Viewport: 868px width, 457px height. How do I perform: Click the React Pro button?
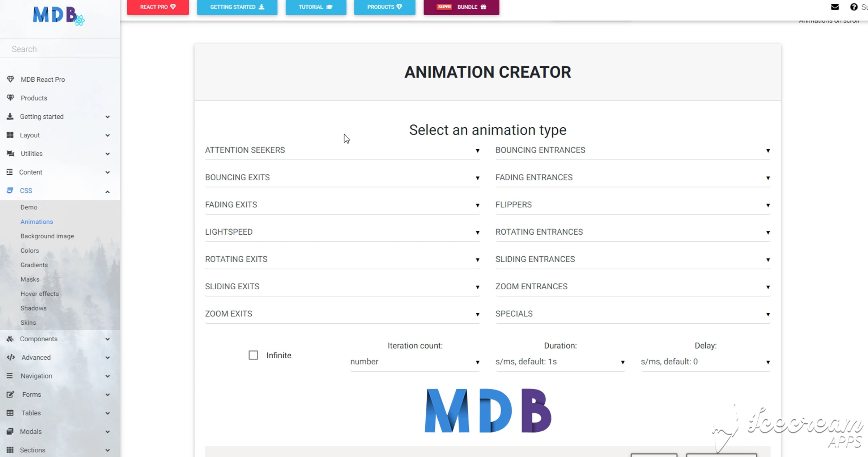(158, 7)
